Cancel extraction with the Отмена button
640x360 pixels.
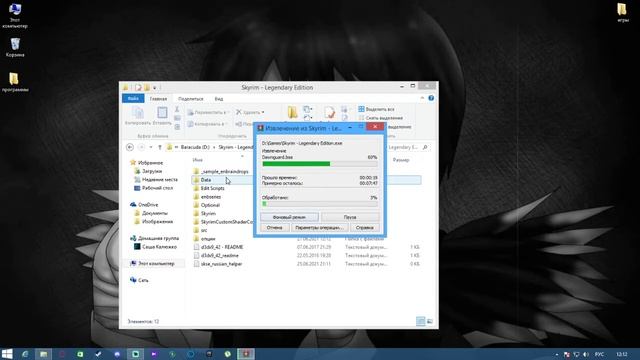tap(274, 227)
